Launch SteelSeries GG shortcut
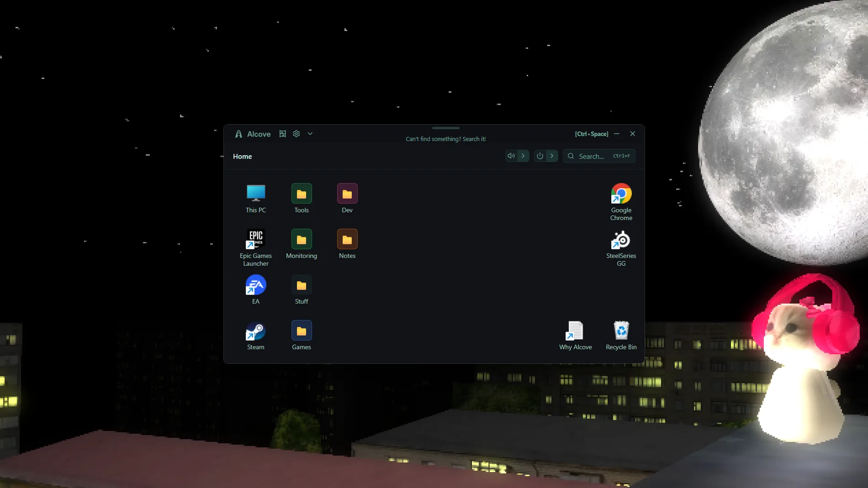Viewport: 868px width, 488px height. (621, 247)
